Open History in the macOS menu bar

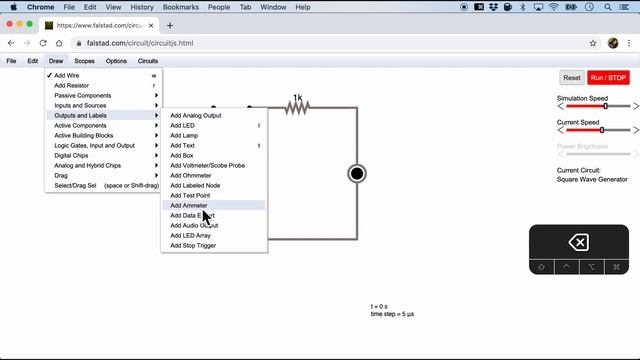click(x=142, y=7)
